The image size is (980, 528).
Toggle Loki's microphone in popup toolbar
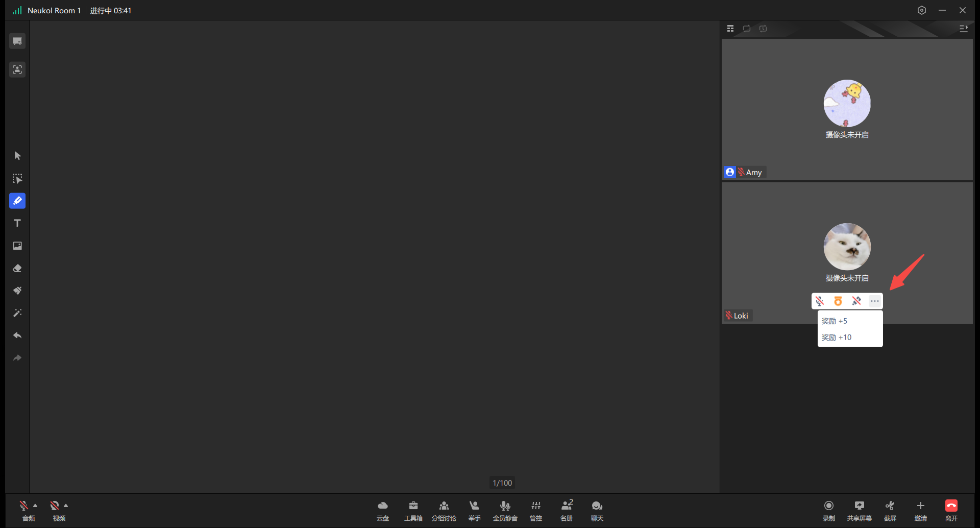coord(820,301)
